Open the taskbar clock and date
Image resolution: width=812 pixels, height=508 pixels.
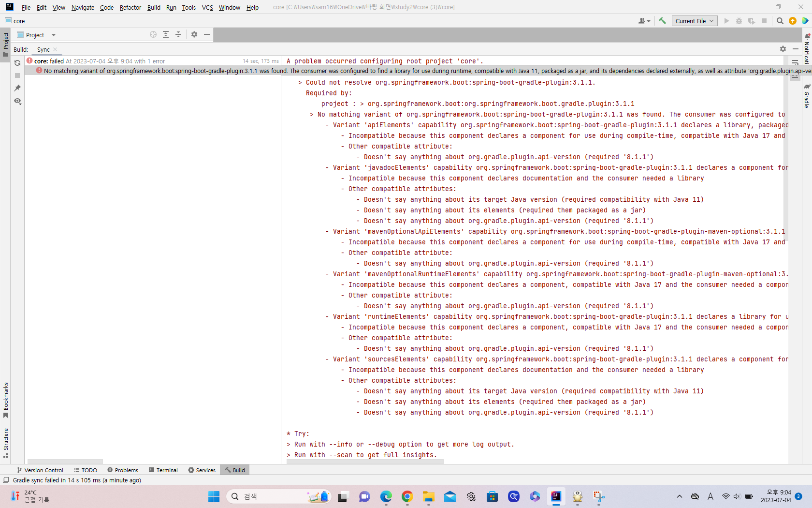(x=776, y=496)
